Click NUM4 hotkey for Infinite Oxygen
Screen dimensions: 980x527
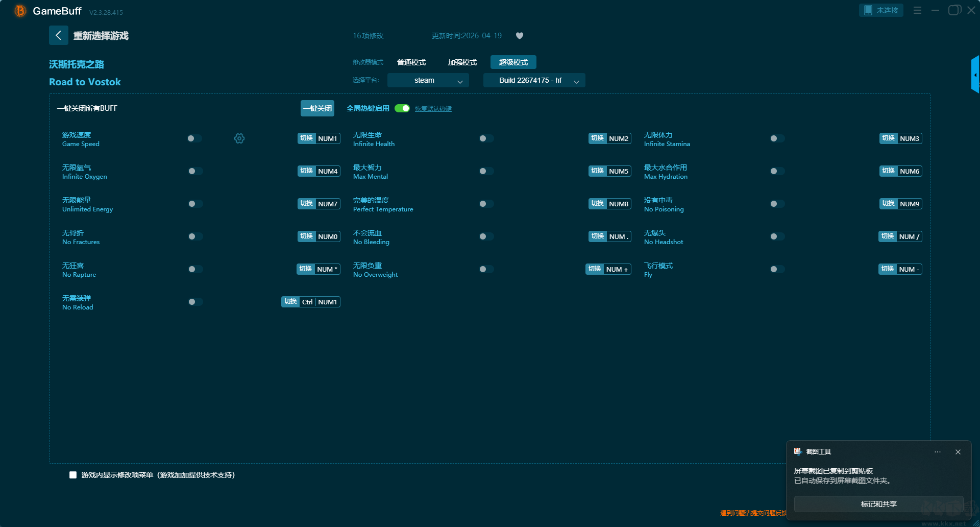[x=328, y=171]
